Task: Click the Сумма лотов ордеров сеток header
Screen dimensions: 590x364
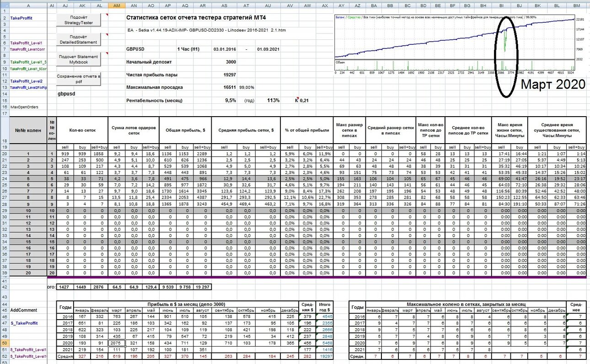Action: (x=133, y=130)
